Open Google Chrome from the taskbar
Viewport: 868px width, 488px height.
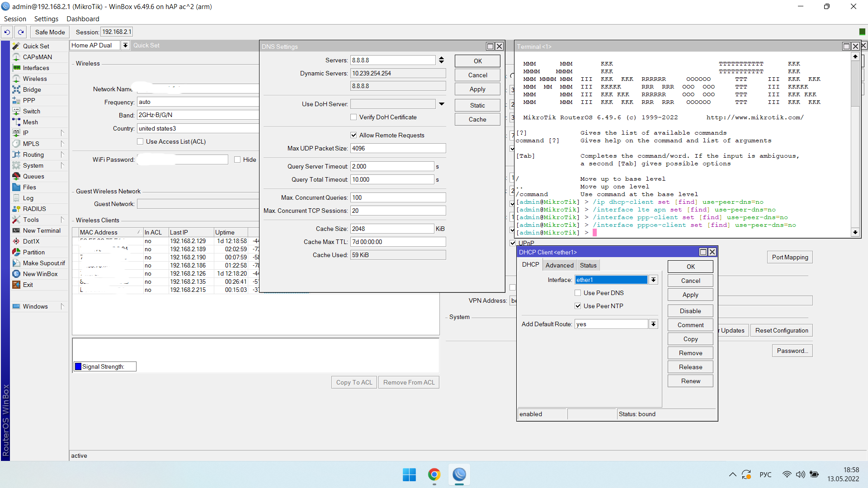(434, 474)
